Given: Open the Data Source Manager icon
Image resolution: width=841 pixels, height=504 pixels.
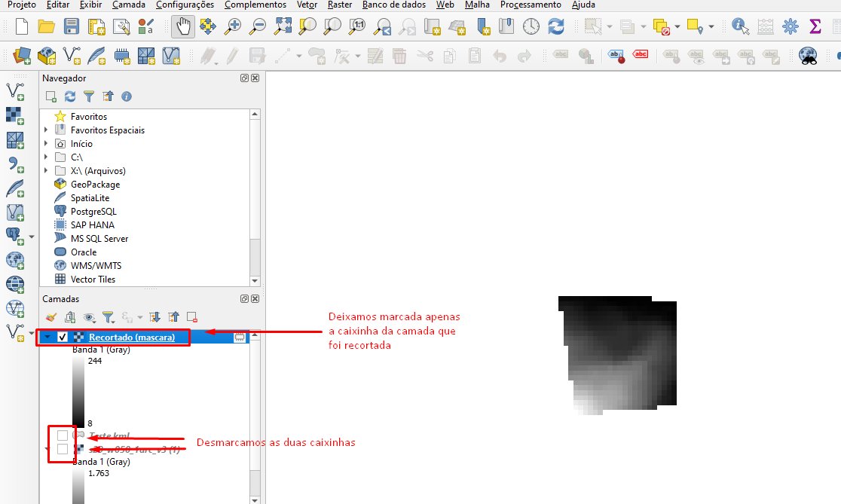Looking at the screenshot, I should [x=22, y=55].
